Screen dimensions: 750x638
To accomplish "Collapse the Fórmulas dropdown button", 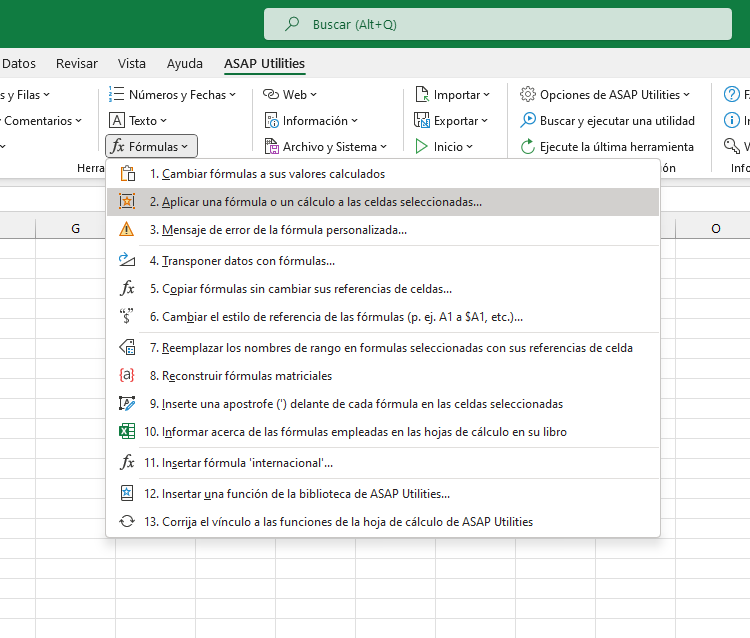I will 151,146.
